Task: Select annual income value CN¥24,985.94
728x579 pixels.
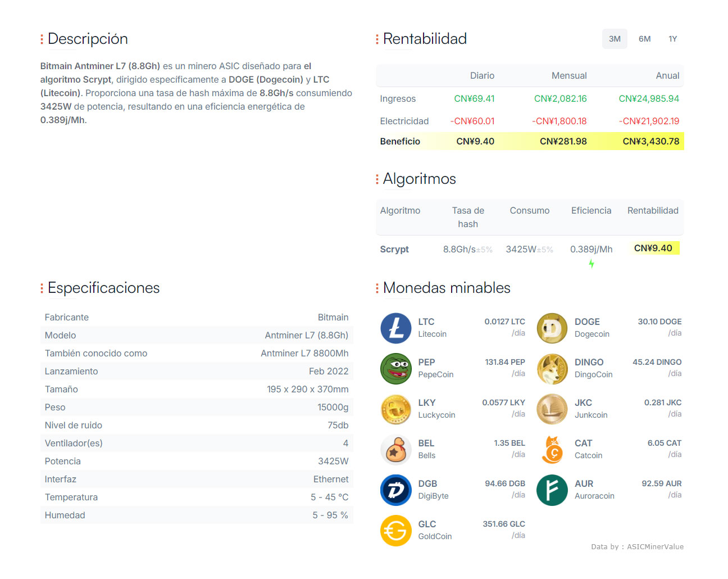Action: [x=649, y=98]
